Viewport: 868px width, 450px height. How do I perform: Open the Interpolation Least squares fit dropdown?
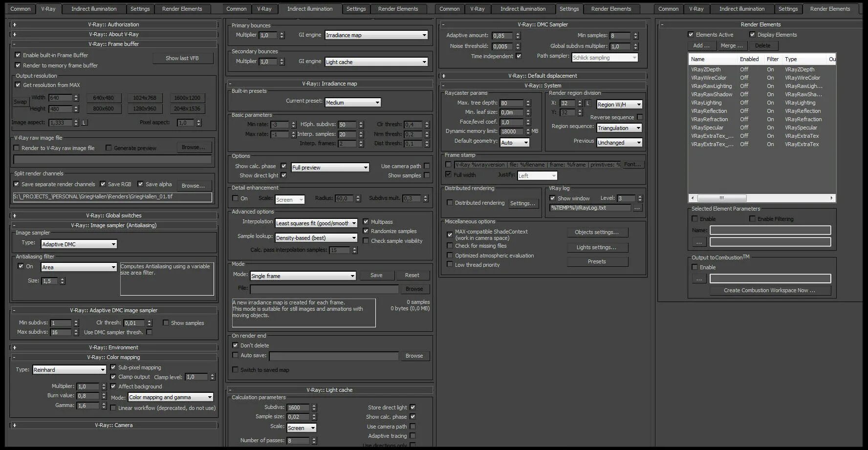[316, 223]
